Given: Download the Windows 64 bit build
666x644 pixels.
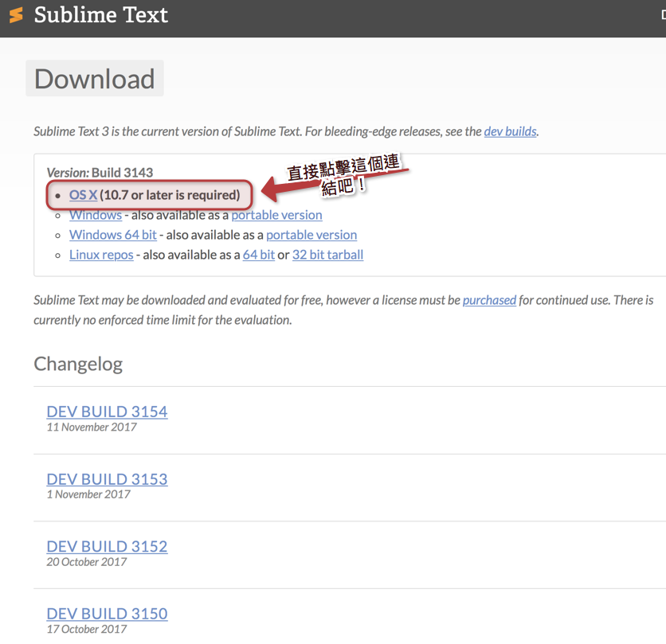Looking at the screenshot, I should 113,235.
